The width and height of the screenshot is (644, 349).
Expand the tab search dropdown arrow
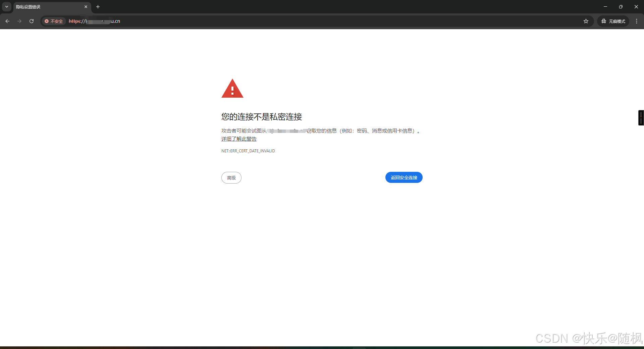pos(7,7)
